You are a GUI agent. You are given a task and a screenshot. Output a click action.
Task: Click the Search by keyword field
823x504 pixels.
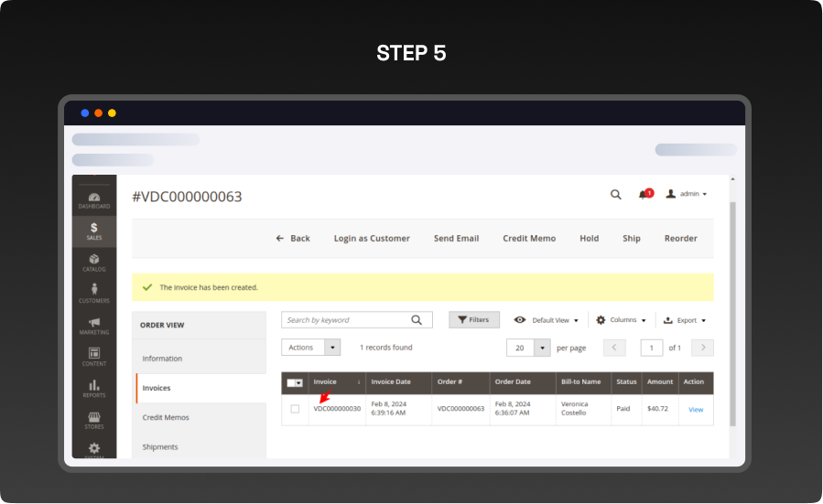[345, 320]
